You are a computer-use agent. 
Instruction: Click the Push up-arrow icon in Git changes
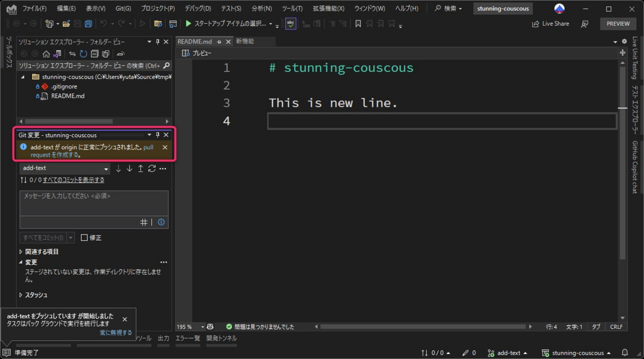pos(141,168)
